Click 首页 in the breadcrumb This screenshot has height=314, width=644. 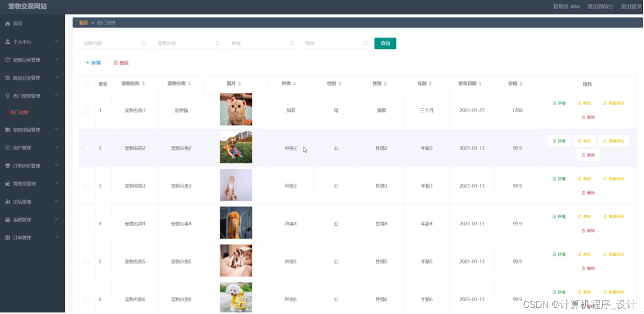click(83, 23)
